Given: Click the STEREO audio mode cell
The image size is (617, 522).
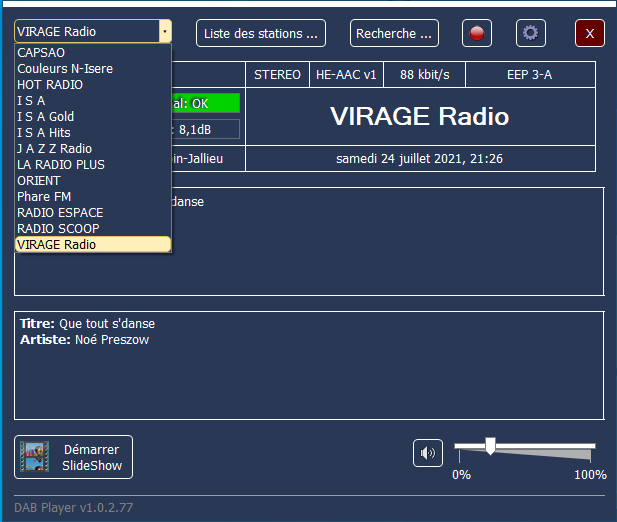Looking at the screenshot, I should [x=277, y=74].
